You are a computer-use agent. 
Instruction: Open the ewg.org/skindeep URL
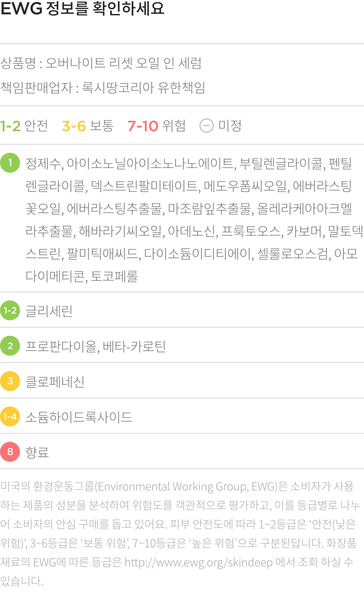pos(199,563)
